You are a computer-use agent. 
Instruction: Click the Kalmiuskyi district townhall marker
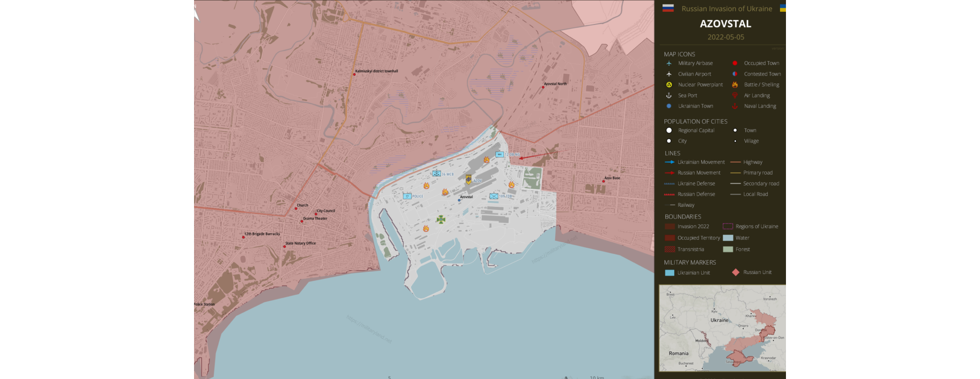coord(354,75)
